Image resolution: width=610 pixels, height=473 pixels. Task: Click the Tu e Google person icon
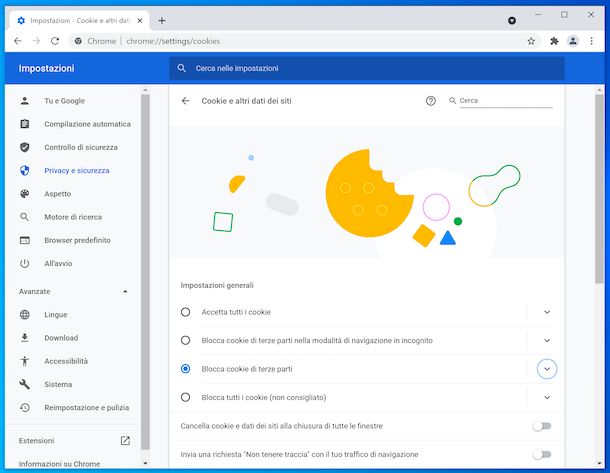click(25, 101)
